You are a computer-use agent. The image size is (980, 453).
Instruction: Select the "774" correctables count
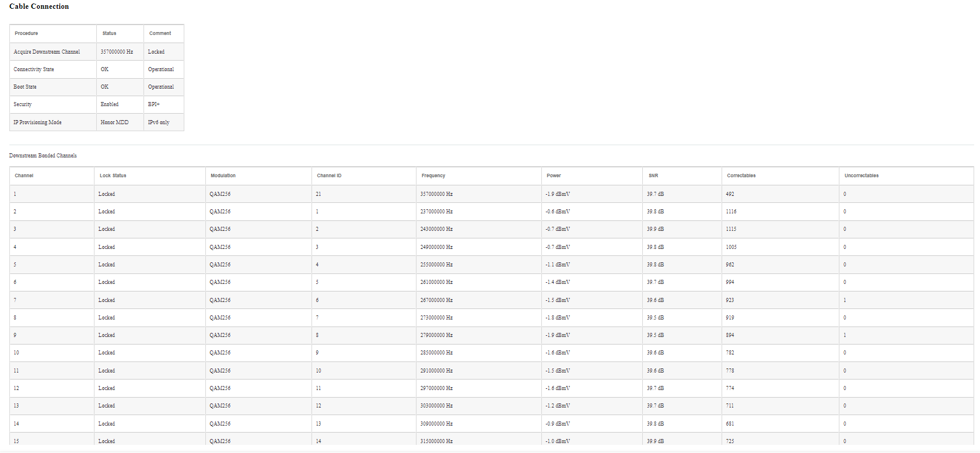tap(730, 388)
